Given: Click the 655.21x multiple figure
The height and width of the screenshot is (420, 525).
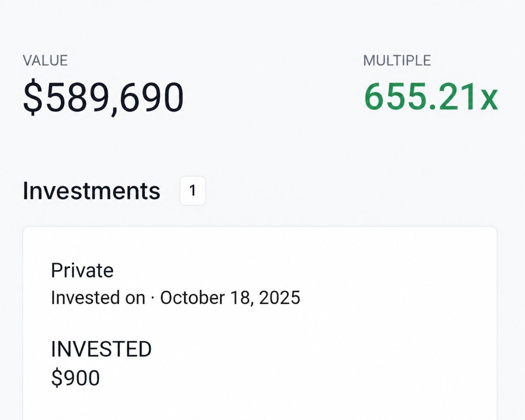Looking at the screenshot, I should click(x=431, y=97).
